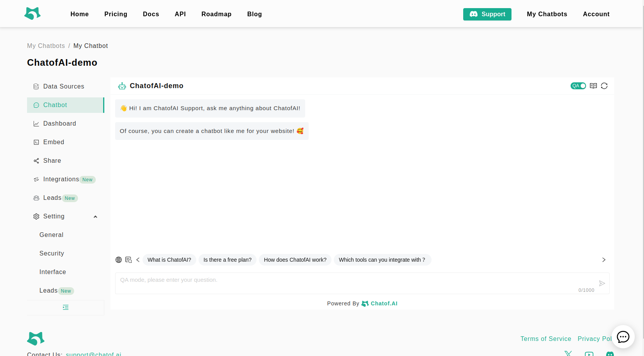The image size is (644, 356).
Task: Open Docs in the top navigation
Action: click(151, 14)
